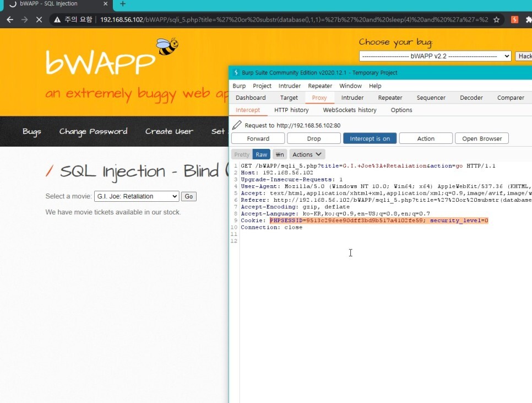532x403 pixels.
Task: Click the not-secure warning icon
Action: coord(57,20)
